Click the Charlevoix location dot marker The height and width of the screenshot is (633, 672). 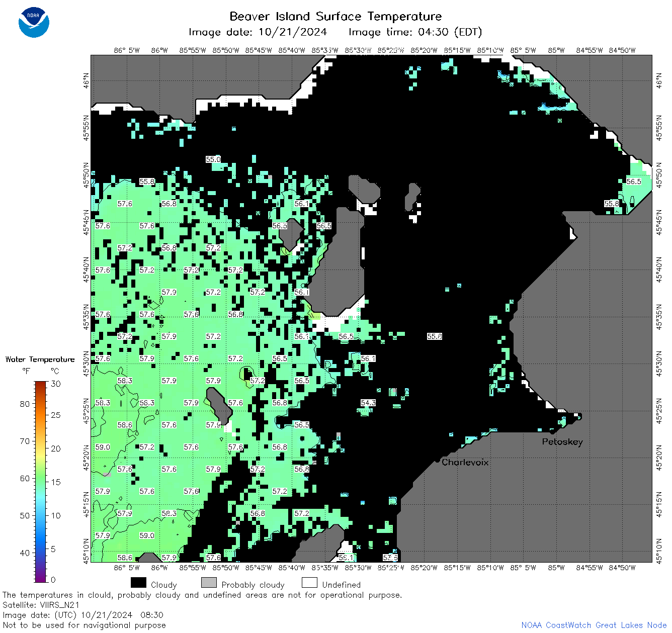point(437,460)
